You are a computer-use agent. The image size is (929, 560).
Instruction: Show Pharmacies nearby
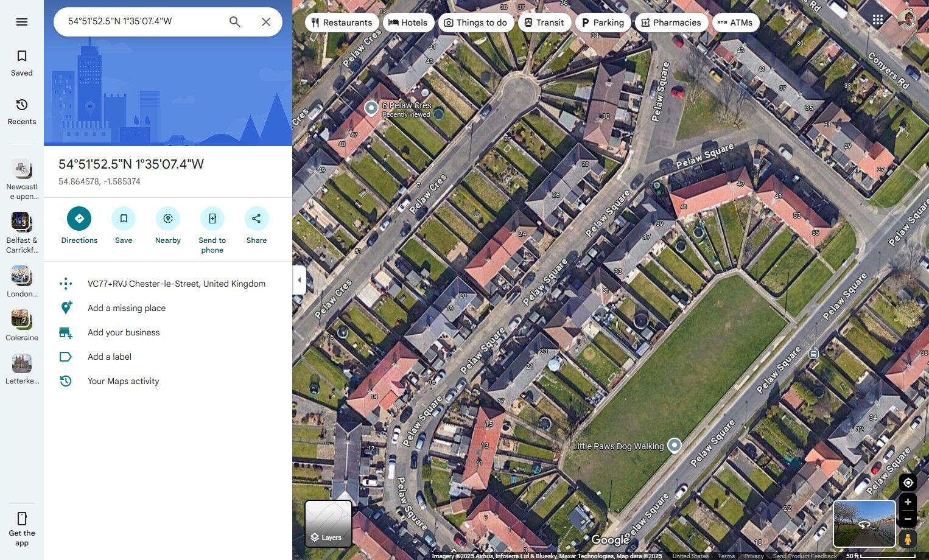671,23
